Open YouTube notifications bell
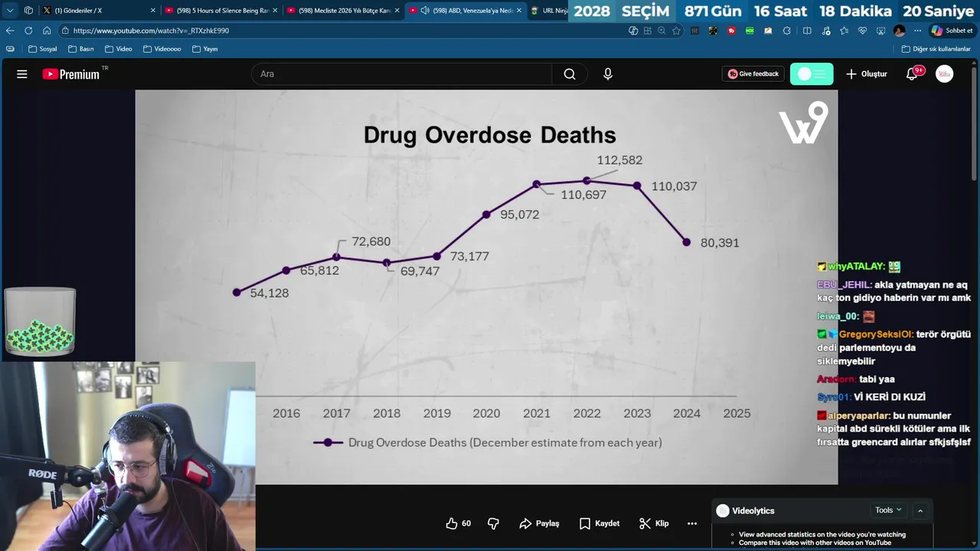The height and width of the screenshot is (551, 980). (912, 74)
